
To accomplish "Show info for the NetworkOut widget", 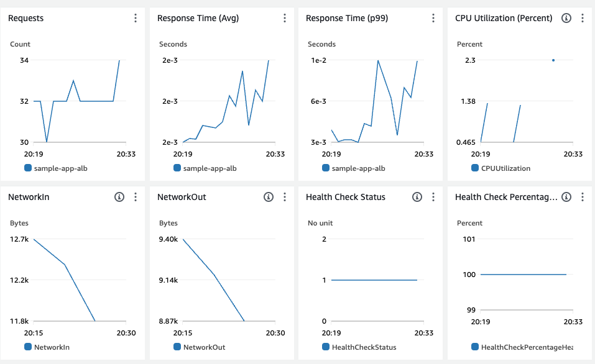I will (x=269, y=197).
